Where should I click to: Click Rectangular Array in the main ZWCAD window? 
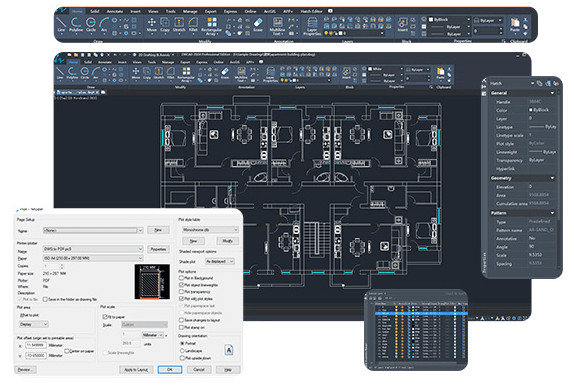coord(186,74)
